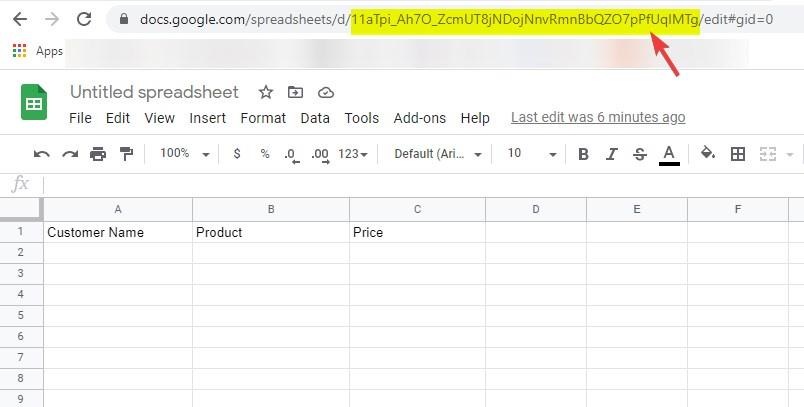Click the Redo arrow icon

pyautogui.click(x=70, y=154)
